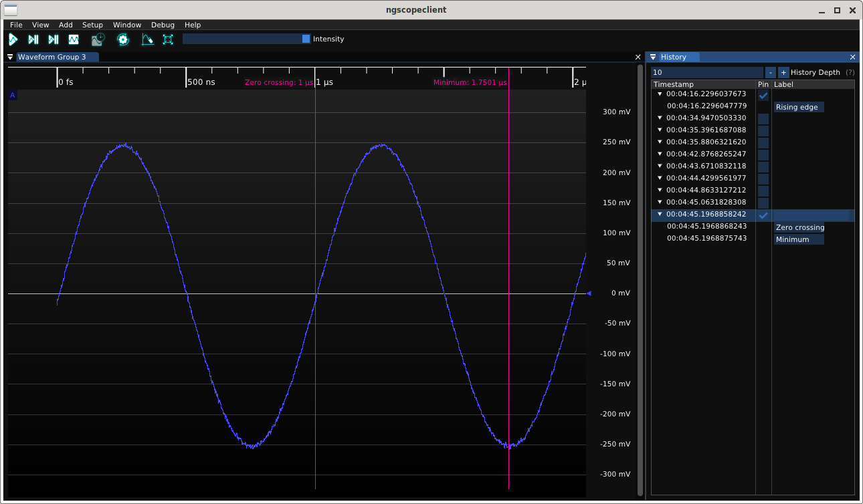Select marker timestamp 00:04:16.2296047779
Screen dimensions: 863x504
(706, 106)
